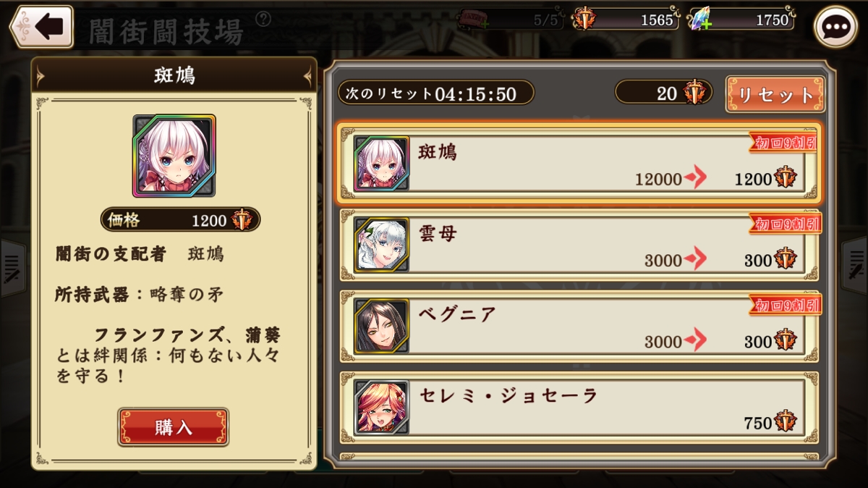Image resolution: width=868 pixels, height=488 pixels.
Task: Click the リセット reset button
Action: click(775, 95)
